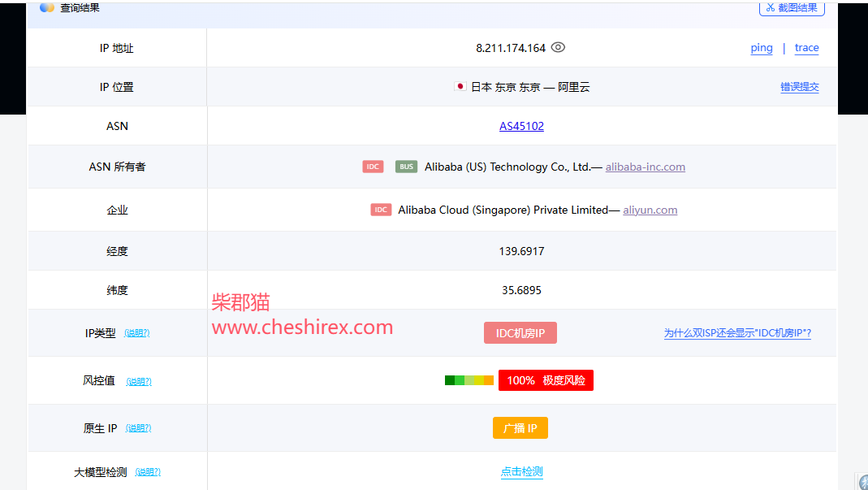
Task: Click the 点击检测 link
Action: point(521,471)
